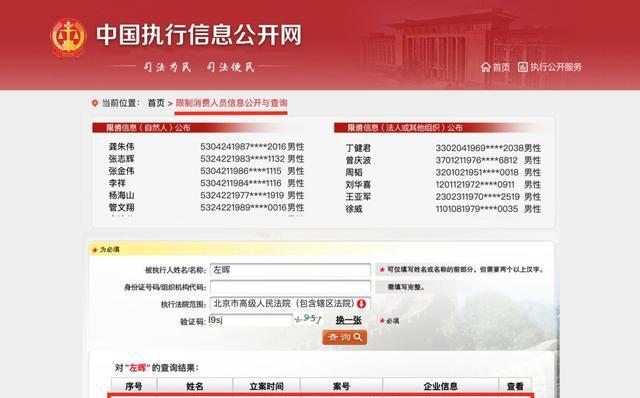Viewport: 640px width, 398px height.
Task: Click ID number 1101081979****0035
Action: (477, 209)
